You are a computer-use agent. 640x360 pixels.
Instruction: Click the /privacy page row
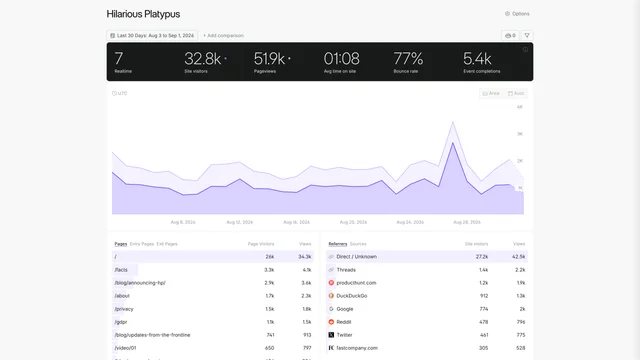(x=213, y=309)
